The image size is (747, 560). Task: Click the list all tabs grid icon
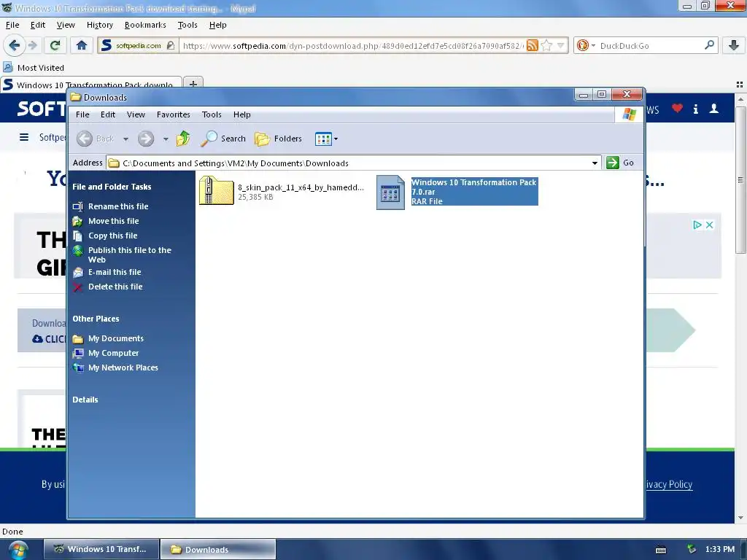coord(740,85)
